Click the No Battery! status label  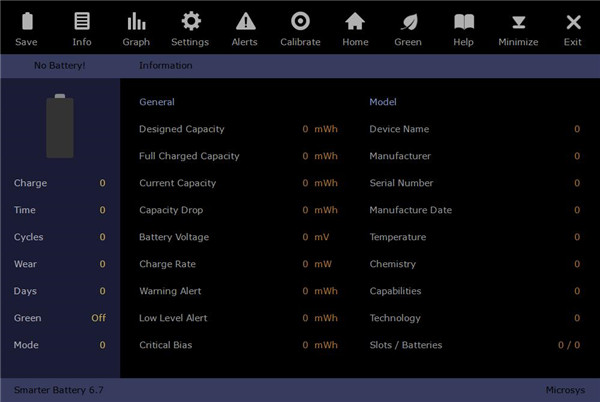click(60, 66)
